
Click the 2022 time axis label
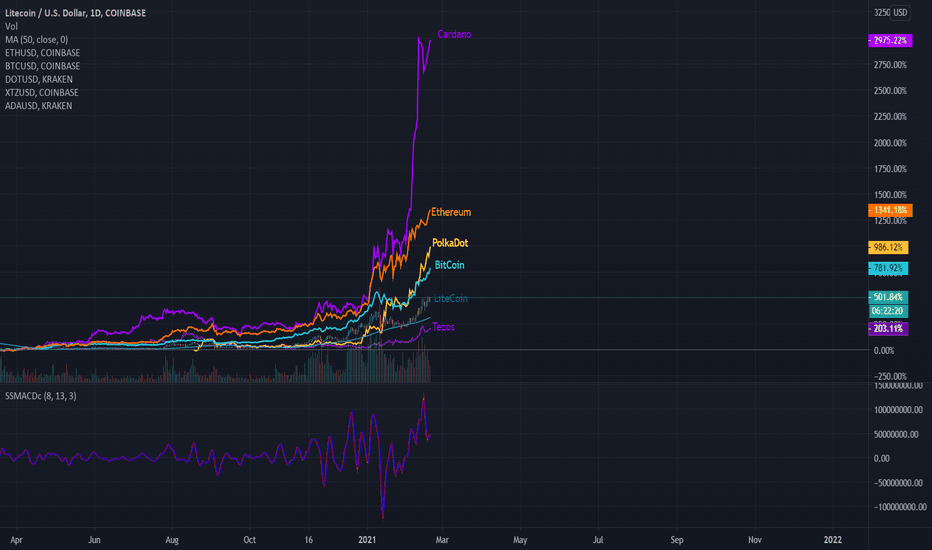pos(832,540)
